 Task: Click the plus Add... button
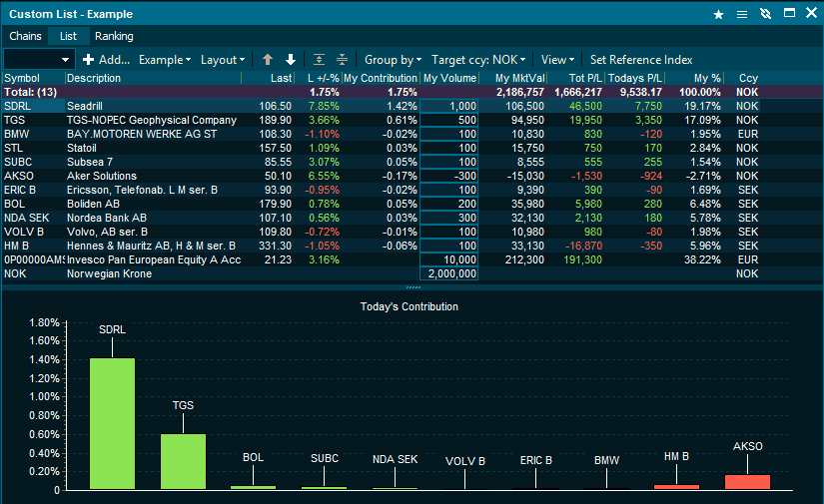point(106,59)
